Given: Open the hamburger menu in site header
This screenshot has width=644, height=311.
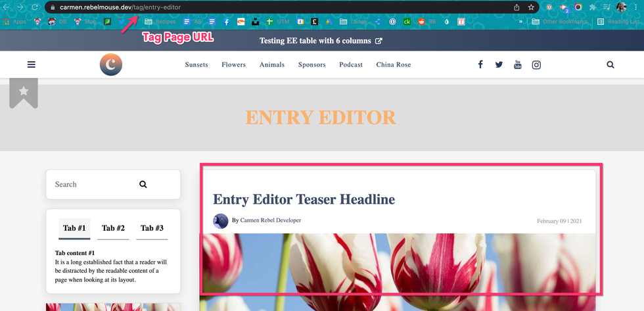Looking at the screenshot, I should [32, 64].
